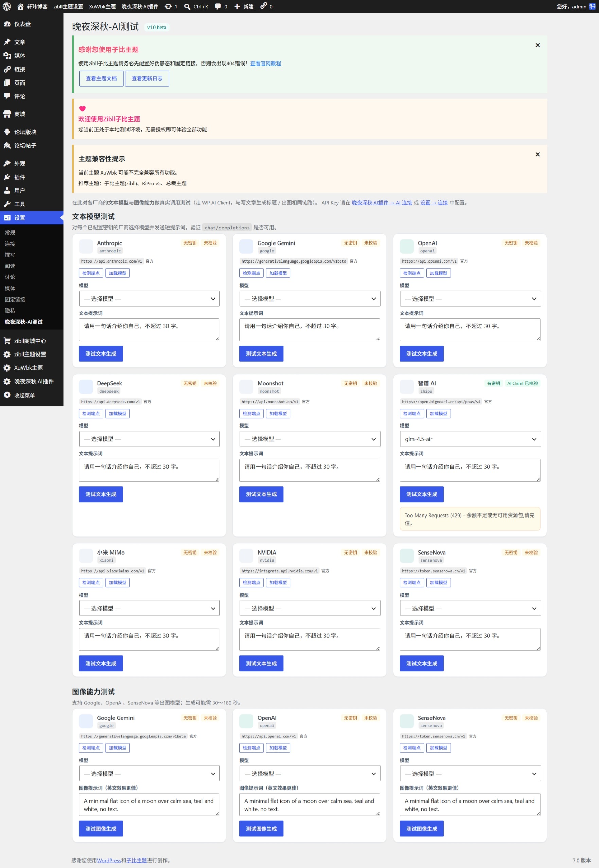Open the 设置 → 连接 link
Screen dimensions: 599x868
pyautogui.click(x=434, y=202)
